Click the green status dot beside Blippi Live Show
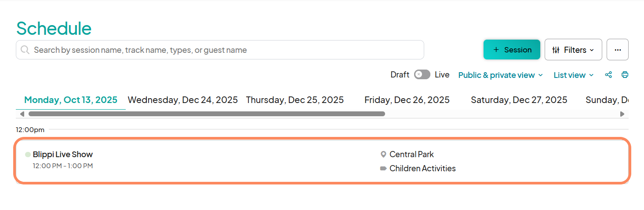The height and width of the screenshot is (210, 644). pos(28,155)
